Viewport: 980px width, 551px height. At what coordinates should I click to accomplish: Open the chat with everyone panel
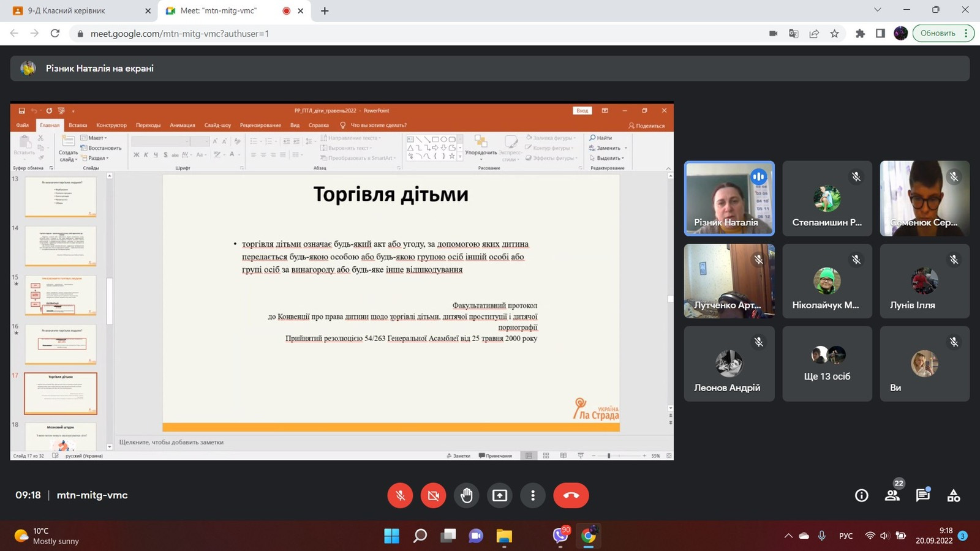coord(922,495)
